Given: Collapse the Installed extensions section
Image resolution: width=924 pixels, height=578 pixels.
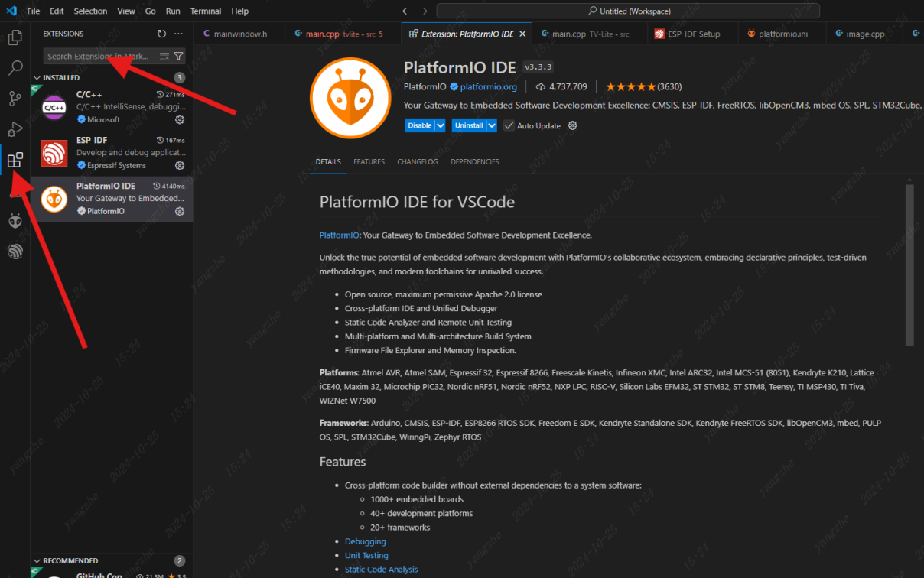Looking at the screenshot, I should pos(37,77).
